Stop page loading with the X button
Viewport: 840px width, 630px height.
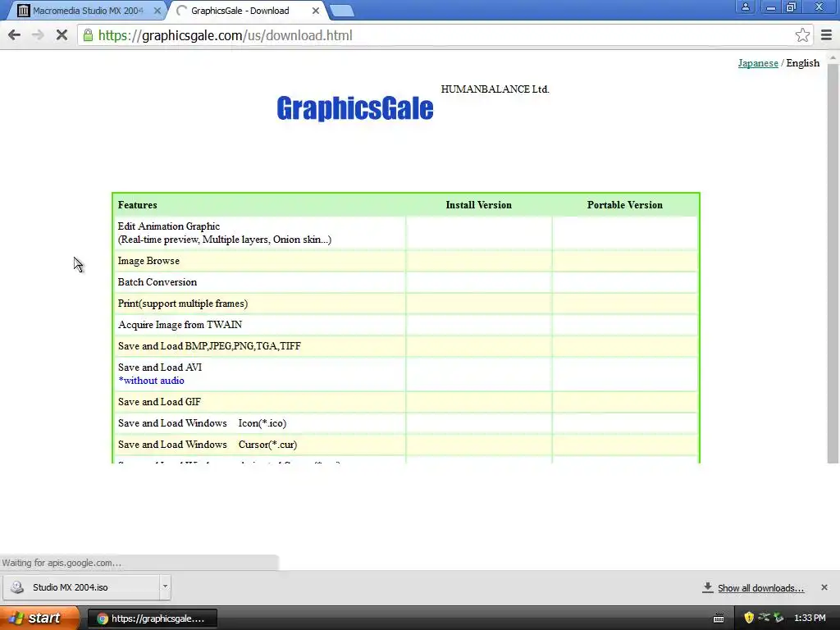point(62,35)
